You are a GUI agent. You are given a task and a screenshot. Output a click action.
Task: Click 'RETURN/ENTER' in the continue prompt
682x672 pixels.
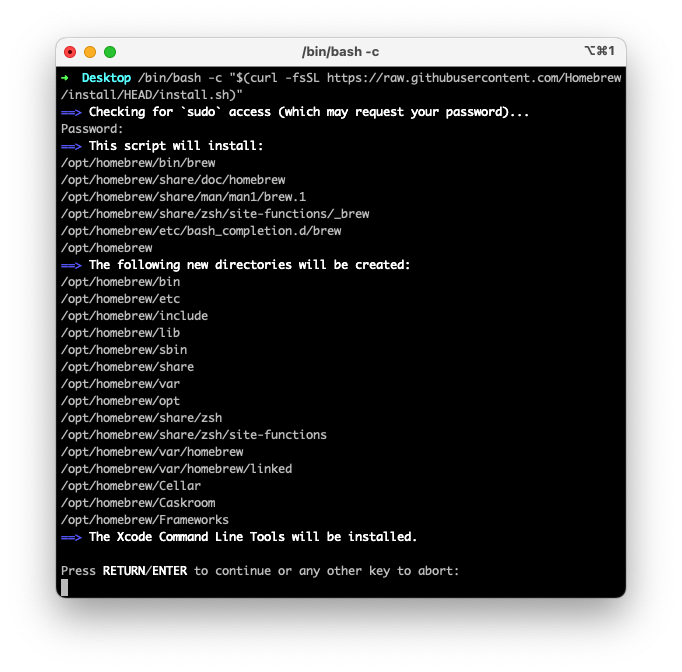[145, 570]
